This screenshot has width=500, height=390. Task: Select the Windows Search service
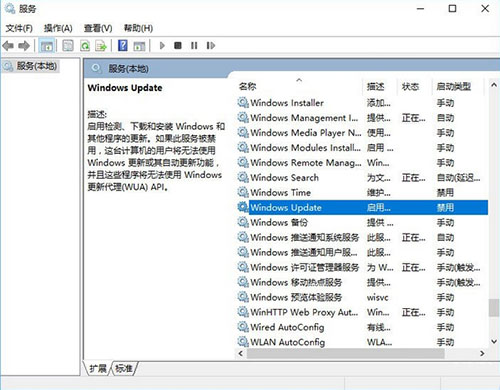click(x=362, y=178)
